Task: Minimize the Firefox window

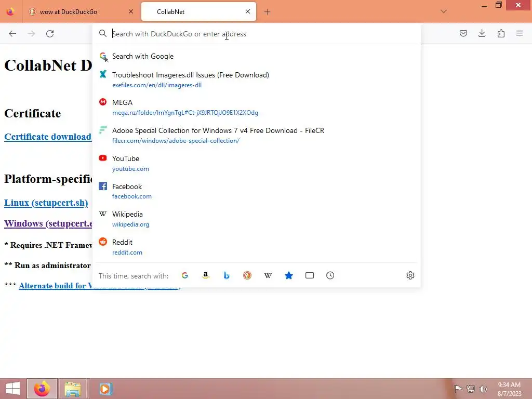Action: [484, 5]
